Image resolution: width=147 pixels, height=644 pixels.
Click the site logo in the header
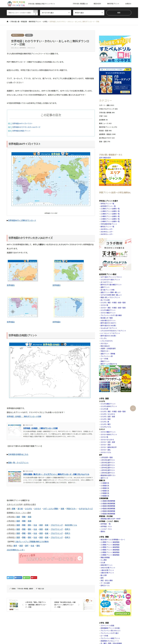coord(16,4)
